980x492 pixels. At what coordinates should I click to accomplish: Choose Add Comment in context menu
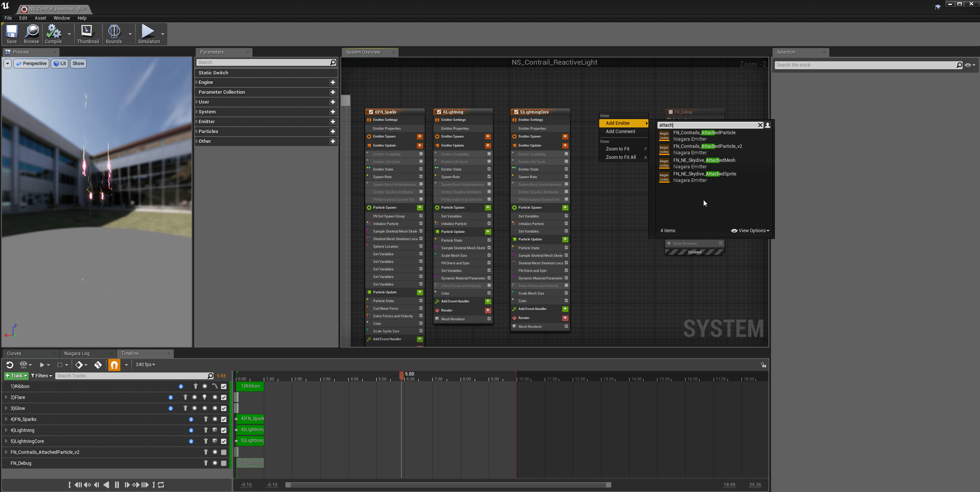tap(620, 132)
